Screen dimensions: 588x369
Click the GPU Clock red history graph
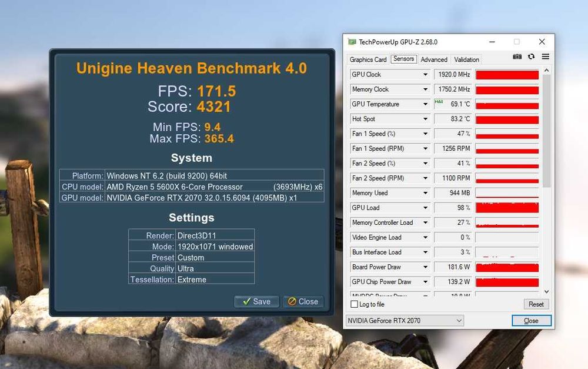click(x=507, y=74)
